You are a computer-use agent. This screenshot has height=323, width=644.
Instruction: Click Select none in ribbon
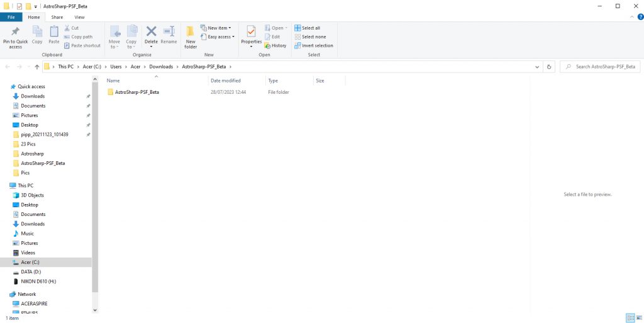click(x=310, y=37)
